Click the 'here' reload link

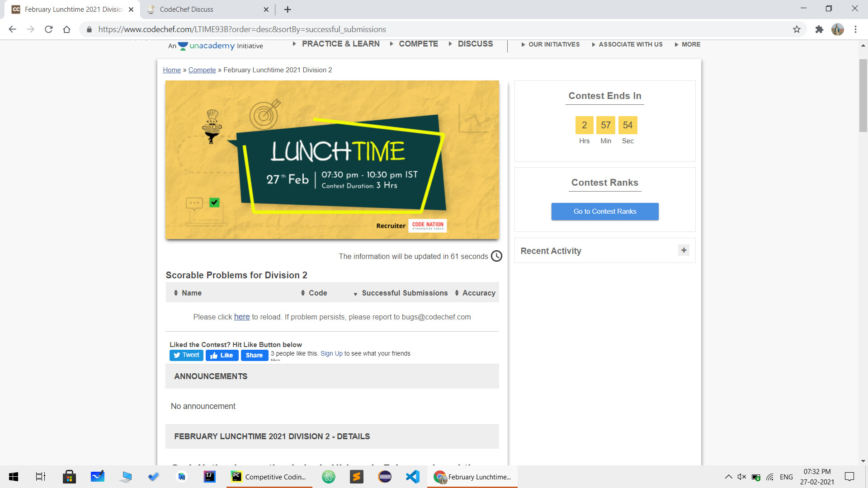point(241,317)
